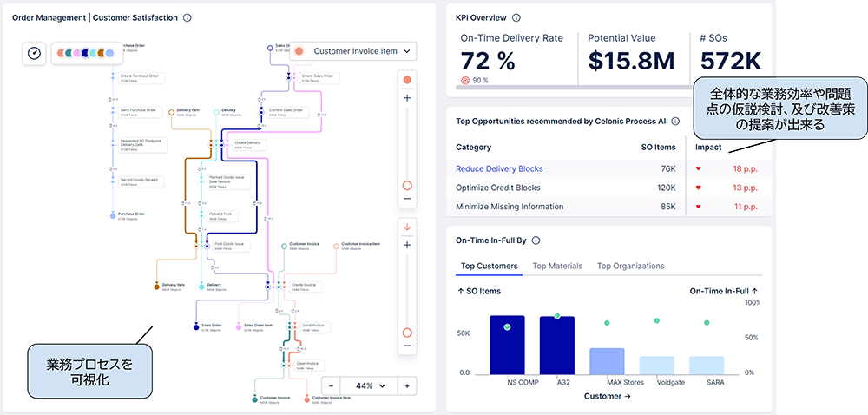This screenshot has width=868, height=415.
Task: Switch to the Top Materials tab
Action: pos(557,266)
